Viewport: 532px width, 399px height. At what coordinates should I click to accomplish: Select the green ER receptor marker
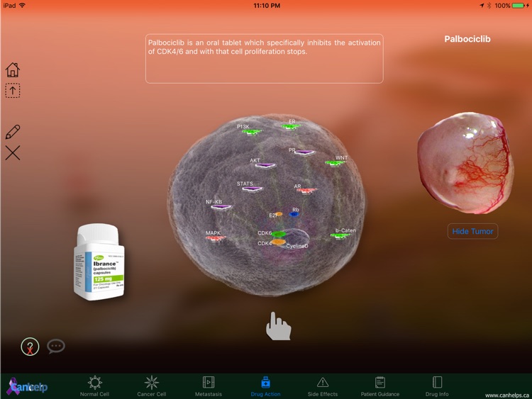click(291, 126)
